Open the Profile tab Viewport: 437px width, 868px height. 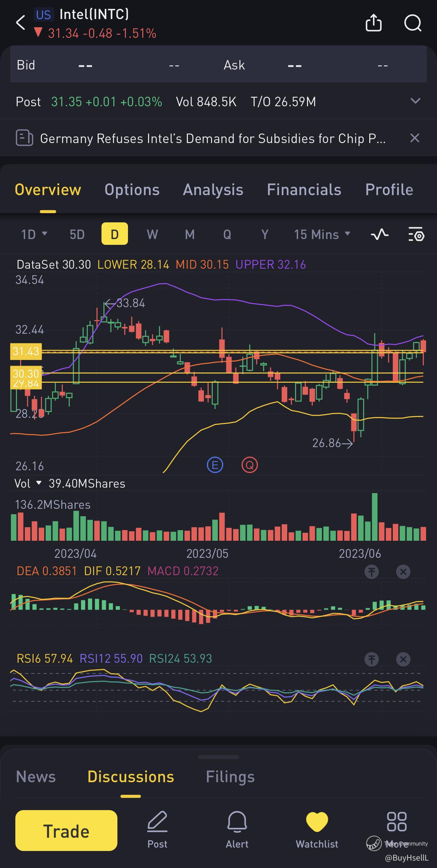point(389,190)
